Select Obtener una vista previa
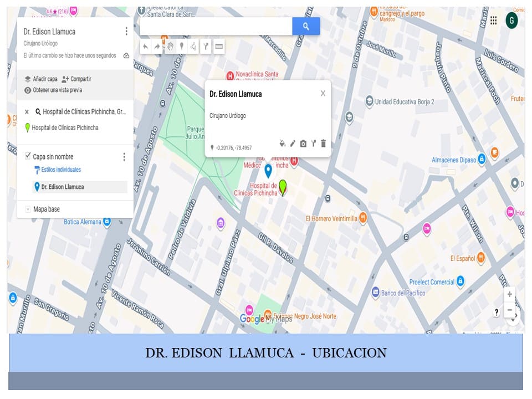Image resolution: width=532 pixels, height=399 pixels. click(57, 91)
